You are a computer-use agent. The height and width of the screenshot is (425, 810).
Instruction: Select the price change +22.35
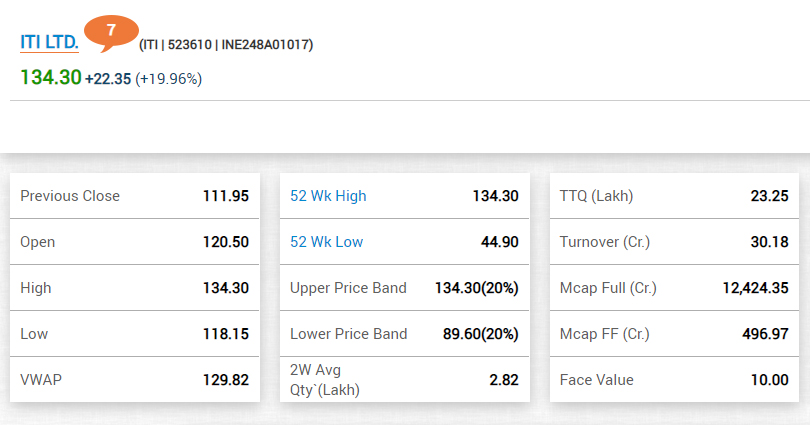(108, 79)
